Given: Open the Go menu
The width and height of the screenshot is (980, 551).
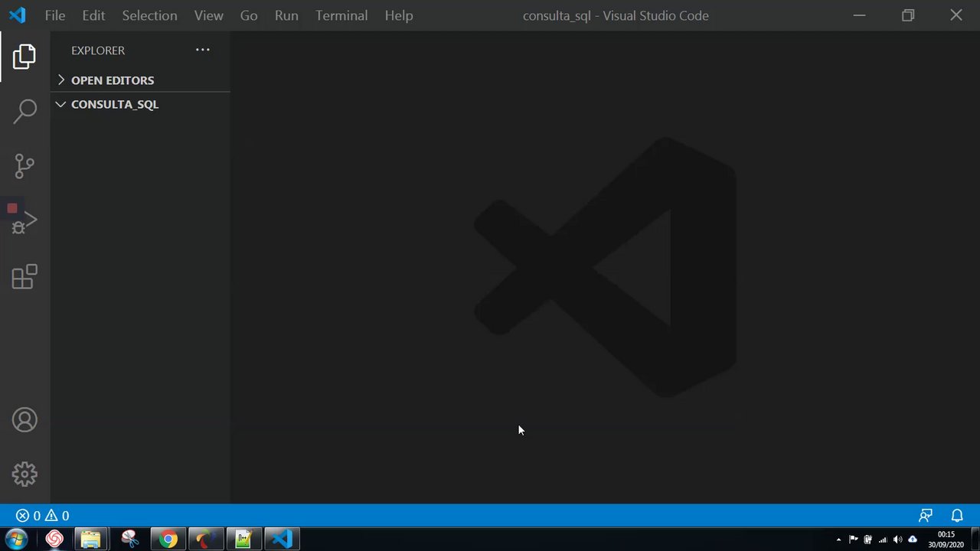Looking at the screenshot, I should 249,15.
